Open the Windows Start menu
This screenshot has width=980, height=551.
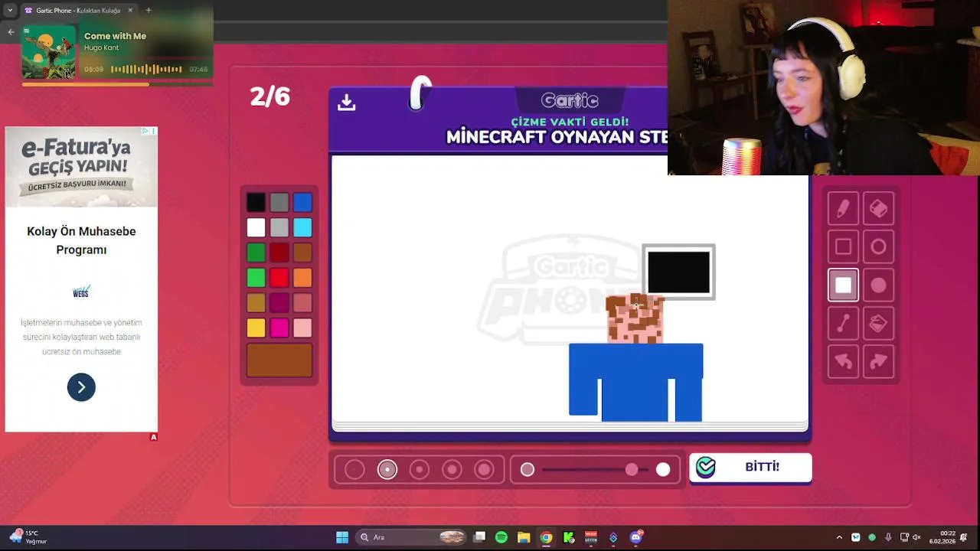click(x=342, y=537)
